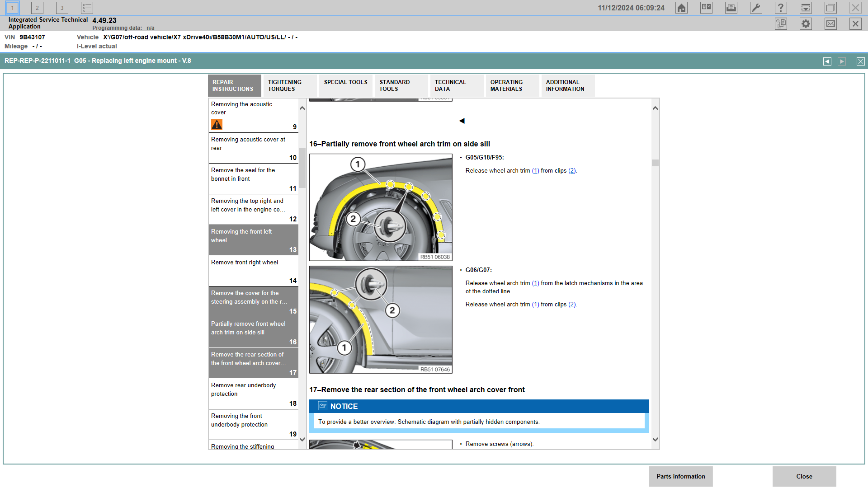Image resolution: width=868 pixels, height=488 pixels.
Task: Click the down arrow on the right scrollbar
Action: pyautogui.click(x=655, y=438)
